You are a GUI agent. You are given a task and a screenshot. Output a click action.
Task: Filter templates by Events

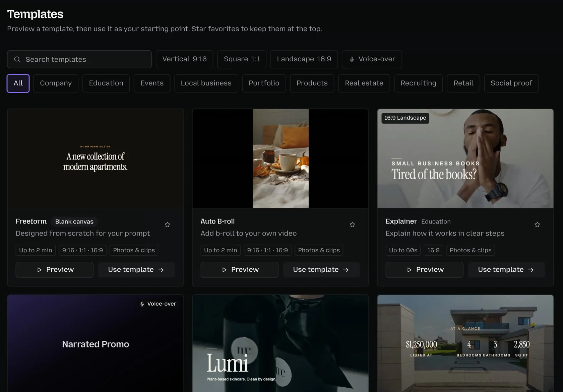pos(152,83)
